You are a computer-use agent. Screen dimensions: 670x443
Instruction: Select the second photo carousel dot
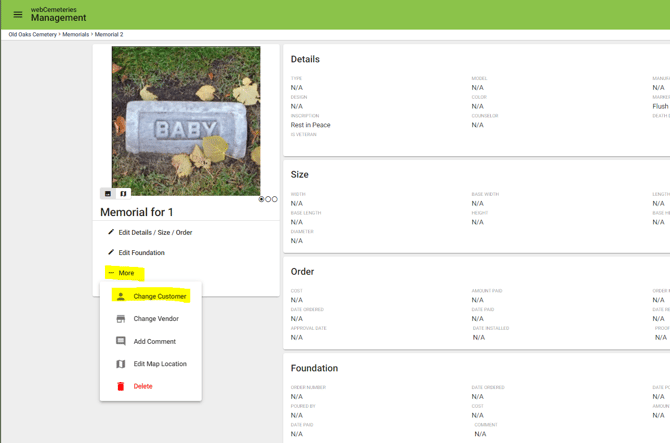coord(268,199)
